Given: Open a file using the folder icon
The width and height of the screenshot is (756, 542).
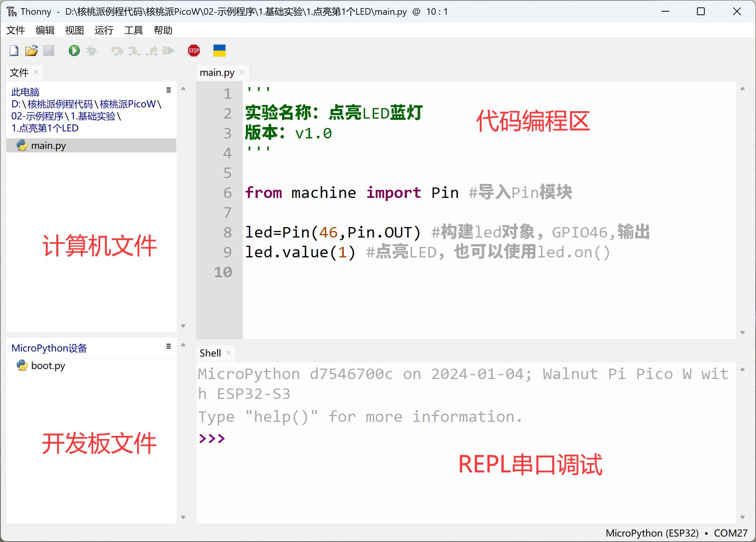Looking at the screenshot, I should pyautogui.click(x=31, y=51).
